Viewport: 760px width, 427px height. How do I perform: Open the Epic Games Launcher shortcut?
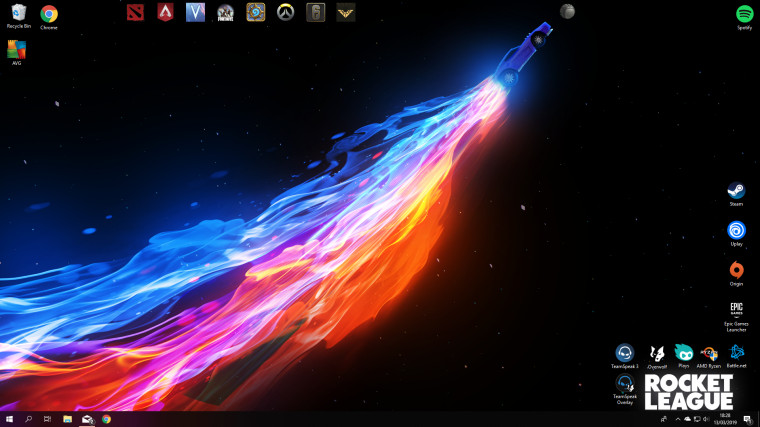click(736, 316)
